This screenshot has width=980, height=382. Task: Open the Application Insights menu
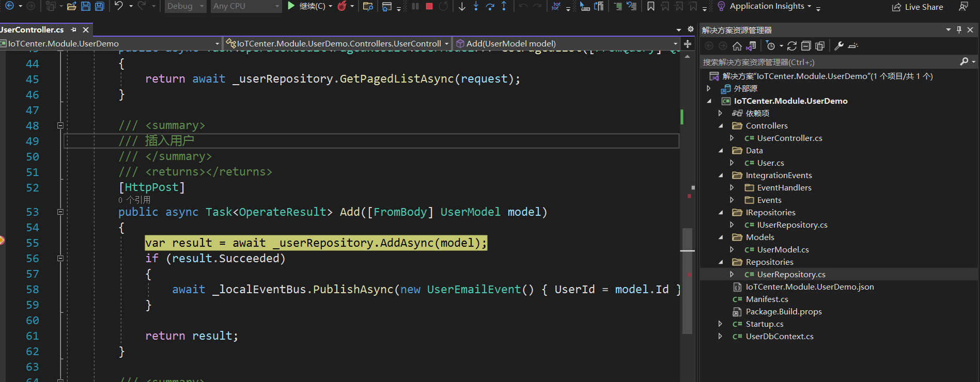pyautogui.click(x=767, y=6)
